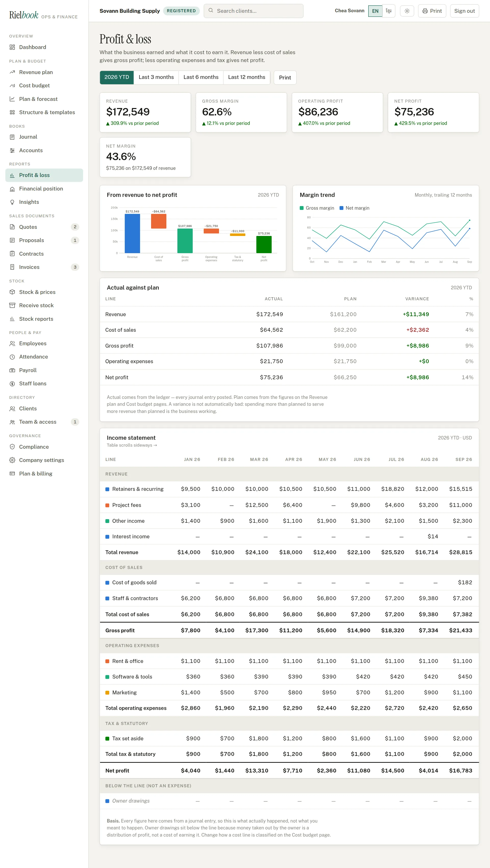Click the blue Revenue waterfall bar
Screen dimensions: 490x868
[132, 233]
